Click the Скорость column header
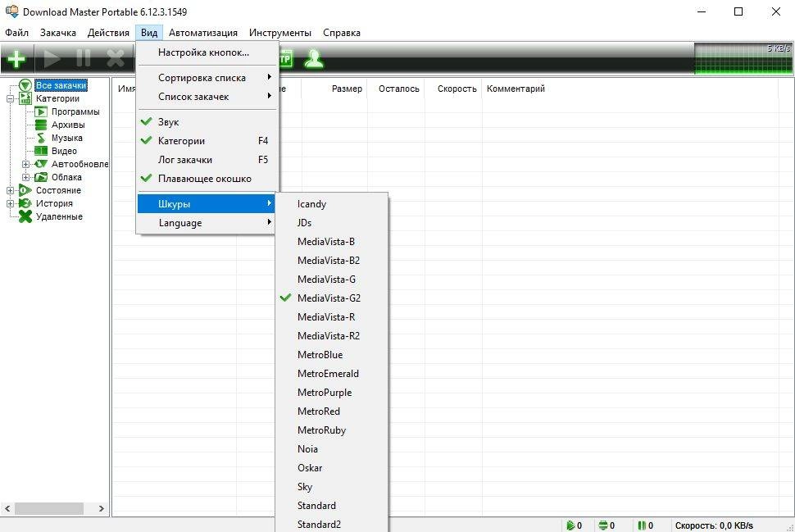This screenshot has width=795, height=532. (x=453, y=89)
